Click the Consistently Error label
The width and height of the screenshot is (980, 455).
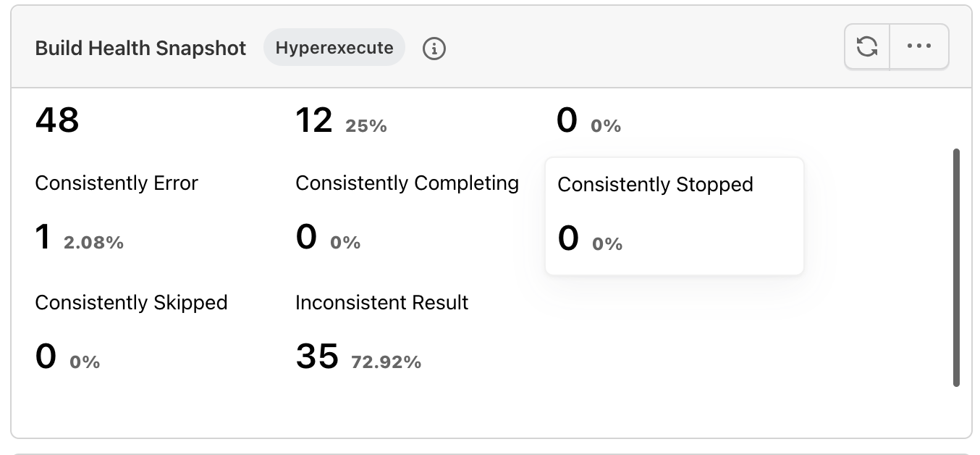click(117, 183)
